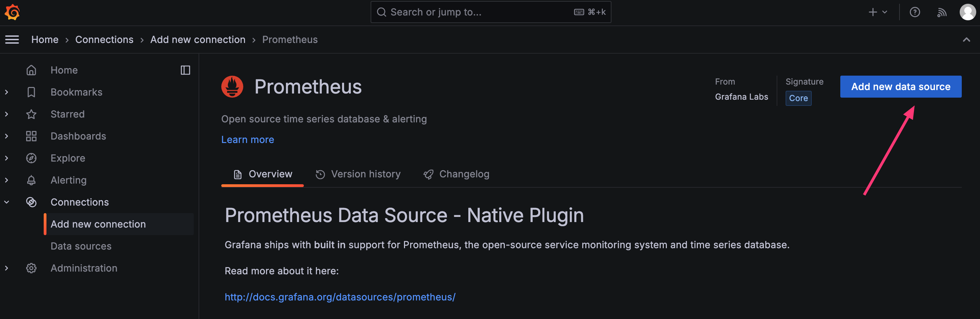Click the Version history clock icon
The image size is (980, 319).
coord(320,175)
